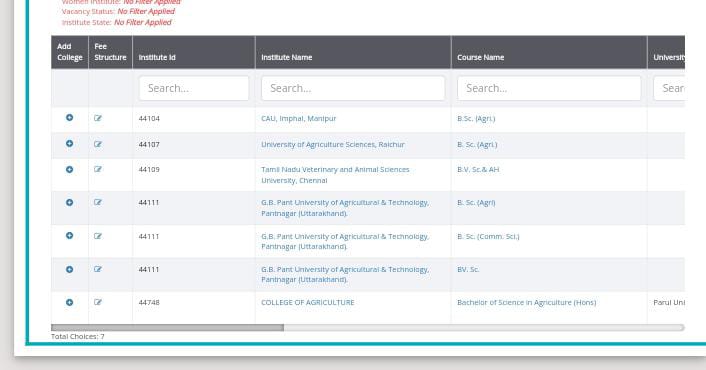This screenshot has height=370, width=706.
Task: Open COLLEGE OF AGRICULTURE institute name
Action: click(308, 302)
